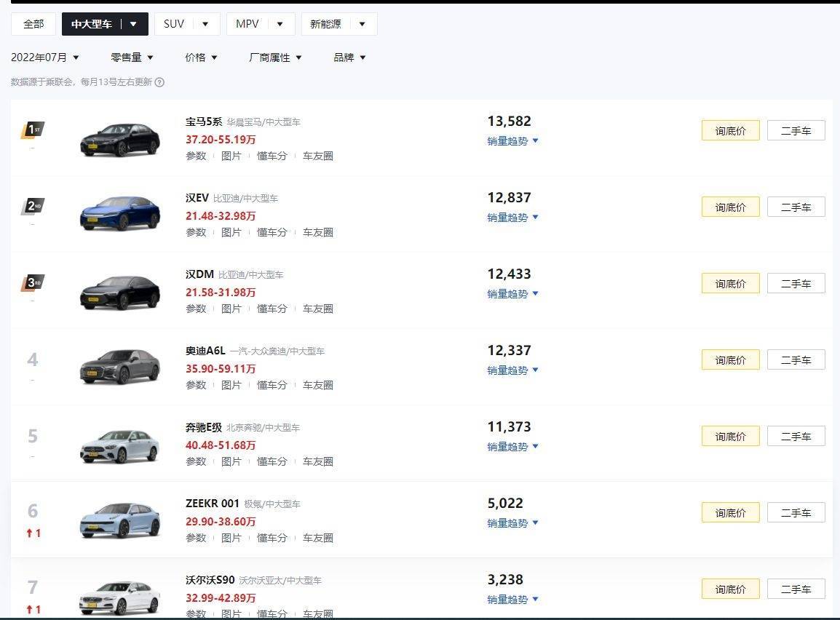Viewport: 840px width, 620px height.
Task: Open the ZEEKR 001 model title link
Action: [x=212, y=504]
